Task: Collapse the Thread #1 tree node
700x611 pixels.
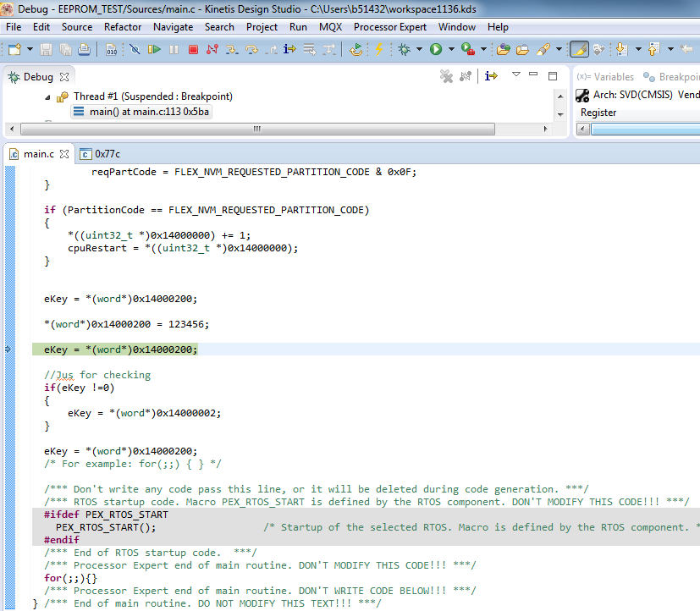Action: coord(47,96)
